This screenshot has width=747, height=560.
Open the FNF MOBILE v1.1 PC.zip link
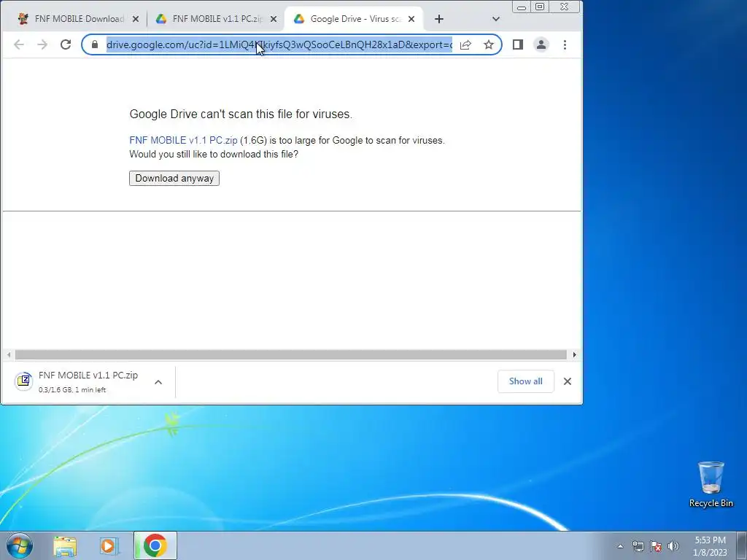183,141
